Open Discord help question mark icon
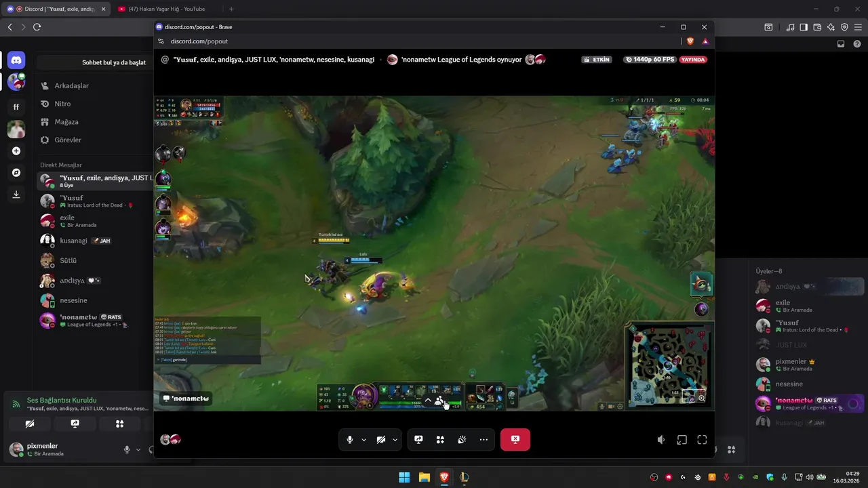Viewport: 868px width, 488px height. pyautogui.click(x=857, y=44)
